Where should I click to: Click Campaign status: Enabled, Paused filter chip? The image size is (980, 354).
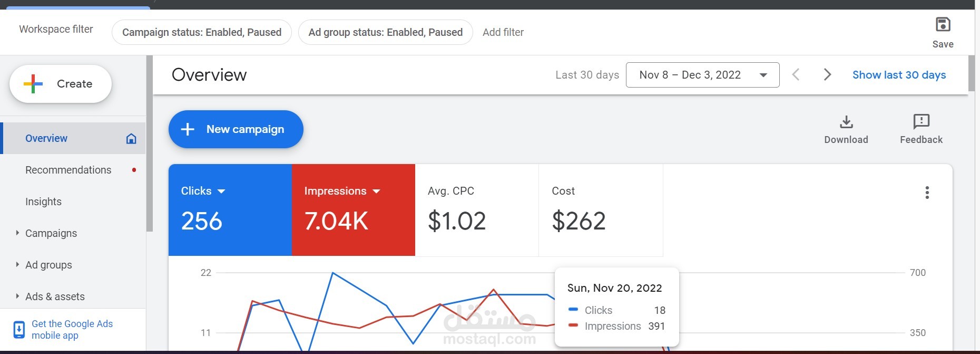[x=202, y=32]
